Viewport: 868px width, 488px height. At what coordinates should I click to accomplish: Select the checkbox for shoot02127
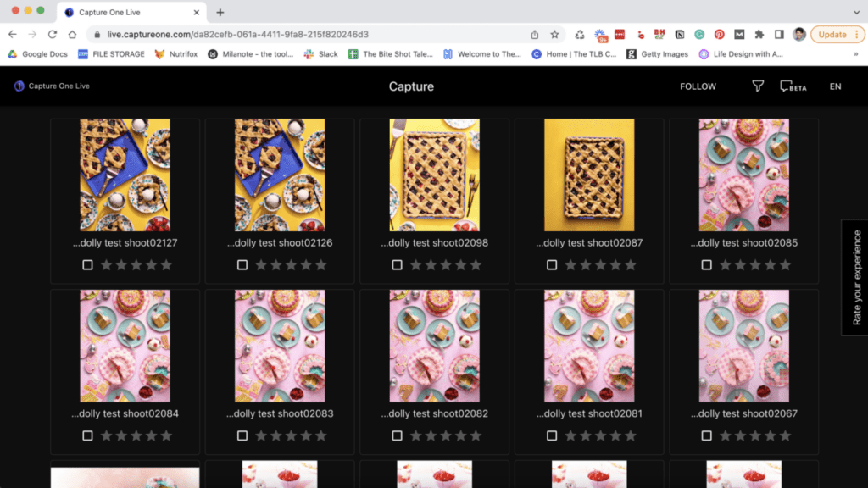[x=87, y=265]
